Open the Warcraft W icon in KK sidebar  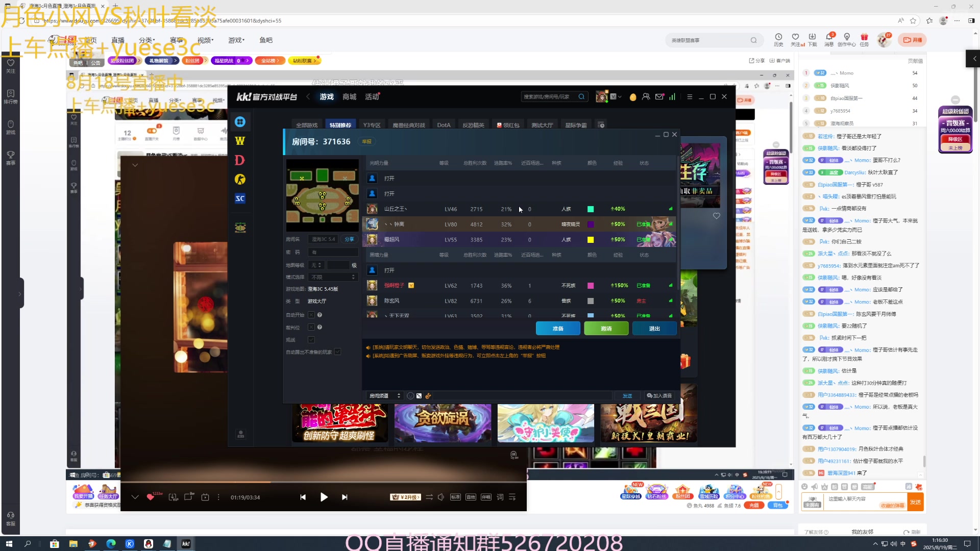(x=240, y=141)
